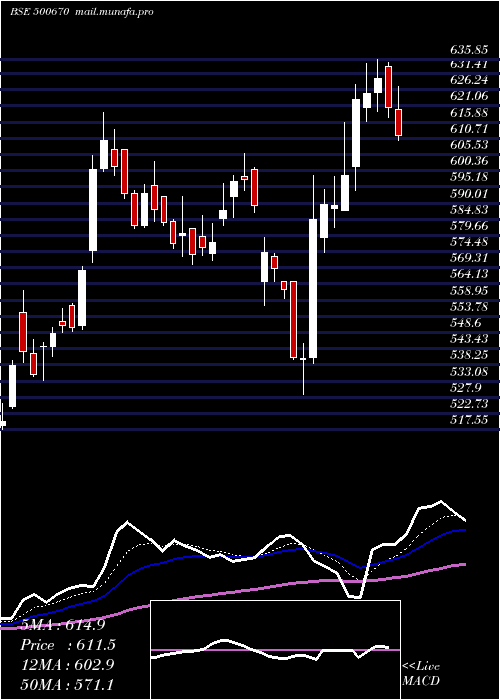Select the 533.08 price level label
Viewport: 500px width, 700px height.
click(468, 371)
